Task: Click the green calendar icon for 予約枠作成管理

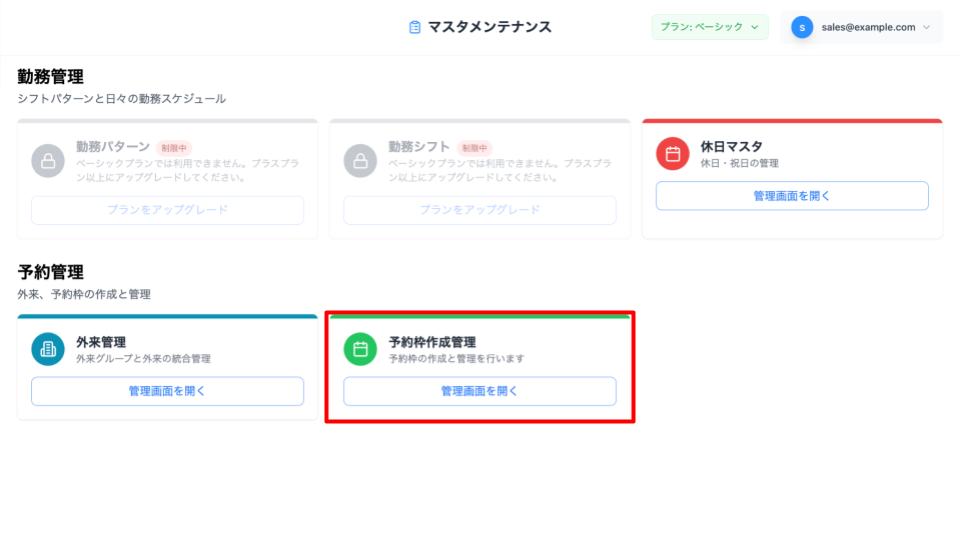Action: (359, 349)
